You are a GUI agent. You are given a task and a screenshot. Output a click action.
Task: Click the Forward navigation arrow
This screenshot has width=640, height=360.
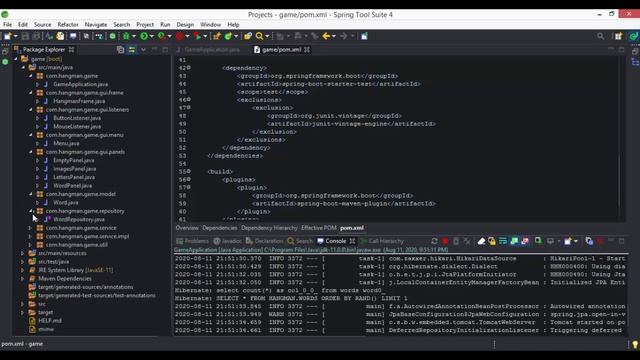tap(344, 36)
